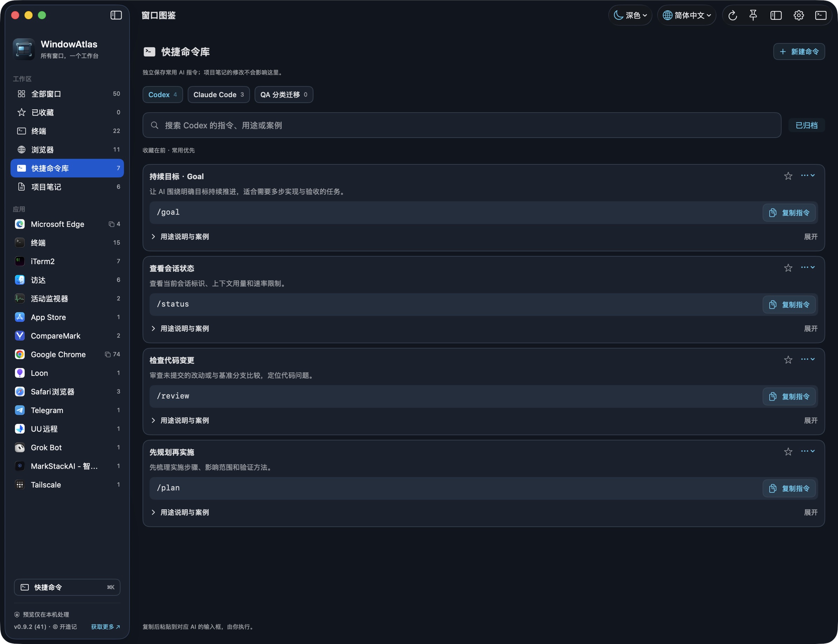The image size is (838, 644).
Task: Open the 简体中文 language dropdown
Action: coord(686,15)
